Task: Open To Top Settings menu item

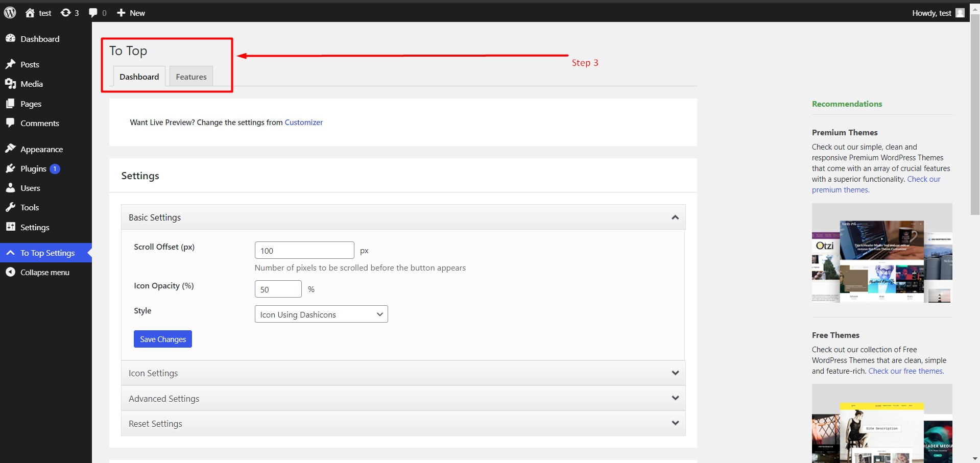Action: click(46, 253)
